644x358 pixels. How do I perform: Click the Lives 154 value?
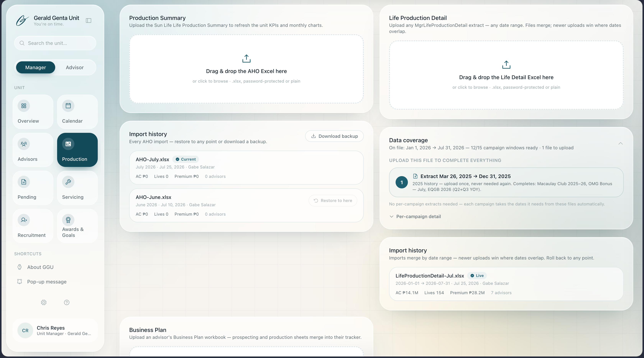click(x=434, y=293)
